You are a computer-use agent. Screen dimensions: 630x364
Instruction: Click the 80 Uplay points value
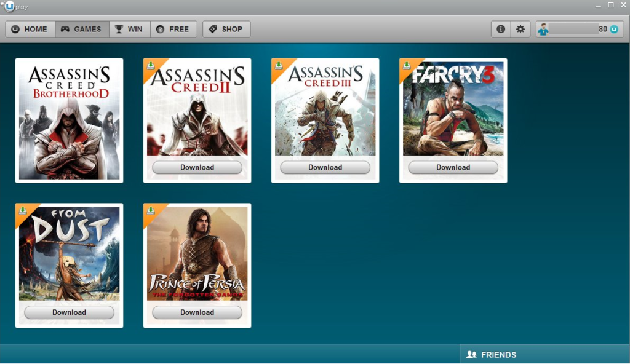(603, 29)
